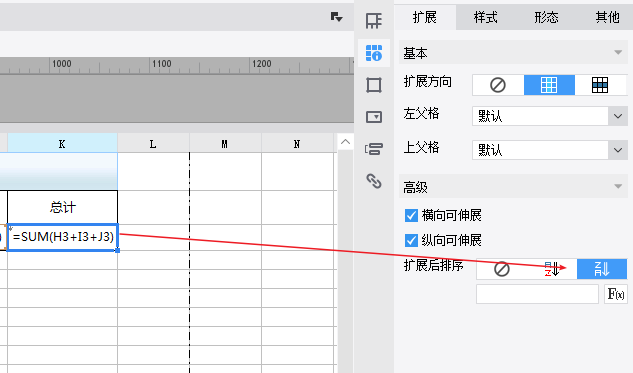Image resolution: width=633 pixels, height=373 pixels.
Task: Open the floating element panel icon
Action: pyautogui.click(x=373, y=85)
